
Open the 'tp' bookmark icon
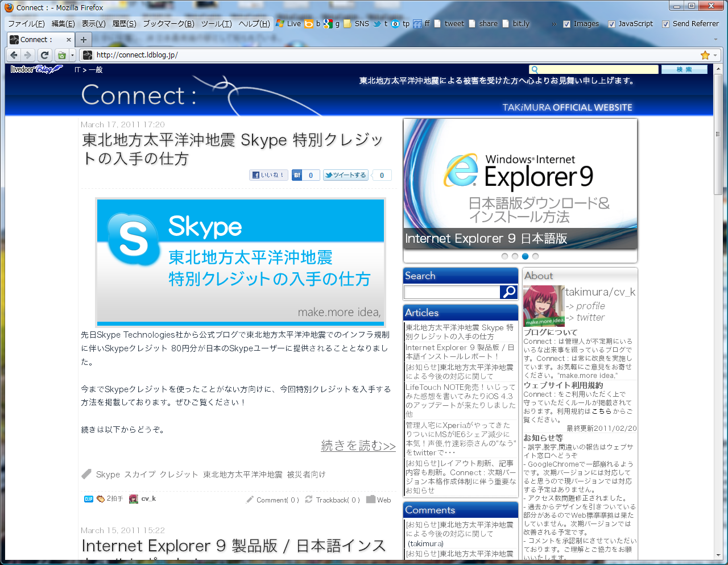click(400, 24)
